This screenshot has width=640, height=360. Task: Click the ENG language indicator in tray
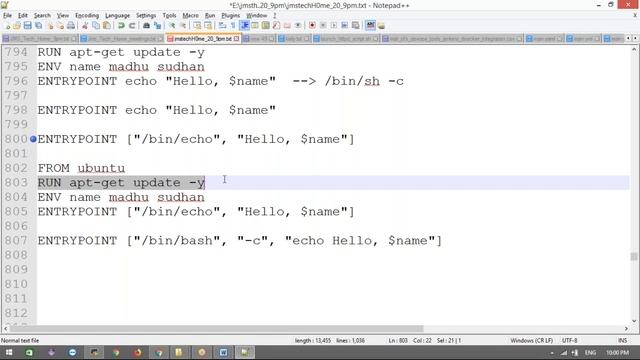[x=590, y=352]
